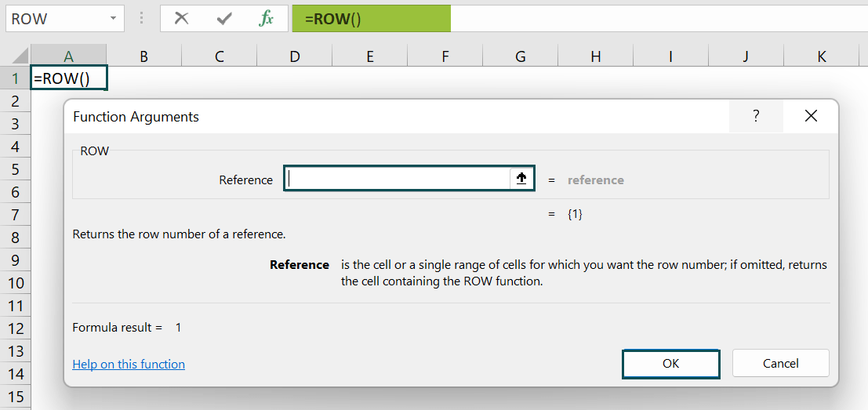Open the dialog help question mark

pyautogui.click(x=756, y=116)
